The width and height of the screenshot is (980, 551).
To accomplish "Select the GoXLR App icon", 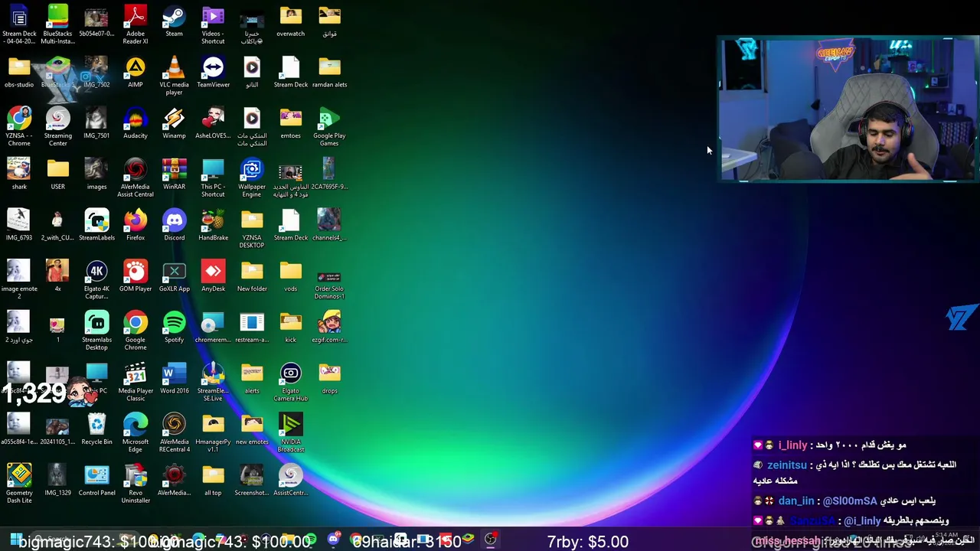I will pos(174,276).
